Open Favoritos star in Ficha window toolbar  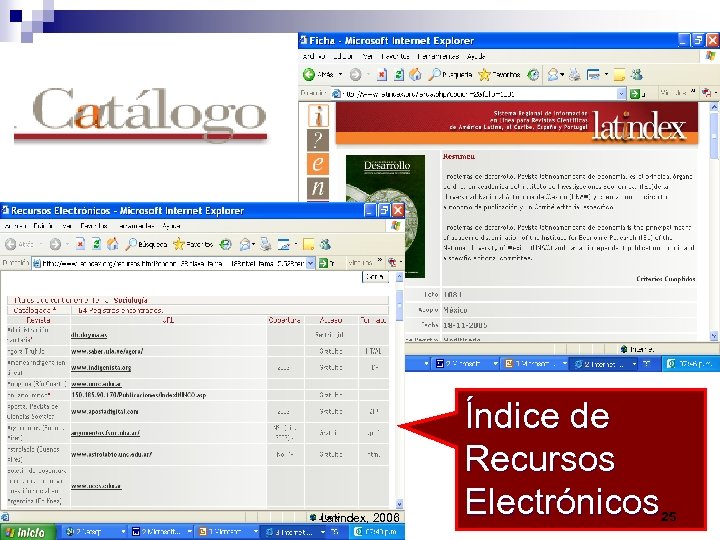[x=499, y=74]
